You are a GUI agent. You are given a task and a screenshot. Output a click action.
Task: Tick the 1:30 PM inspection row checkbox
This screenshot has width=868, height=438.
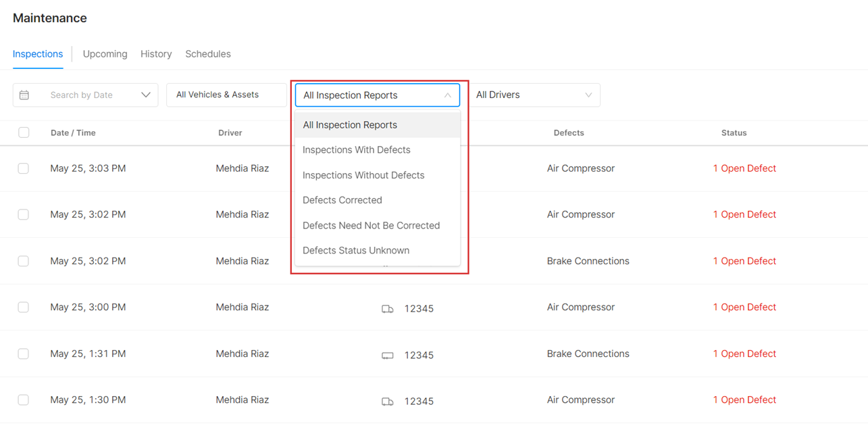click(24, 399)
